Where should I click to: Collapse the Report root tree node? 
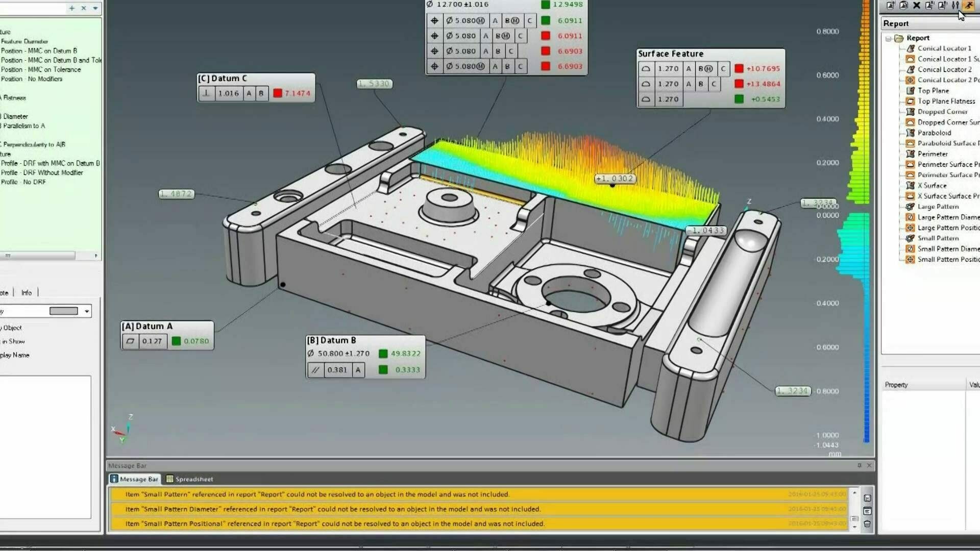[x=889, y=38]
